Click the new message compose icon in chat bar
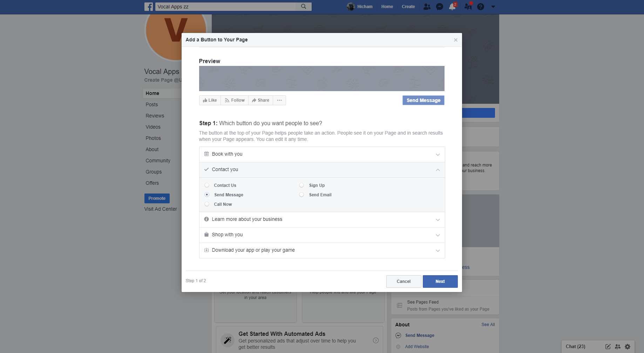644x353 pixels. point(608,347)
